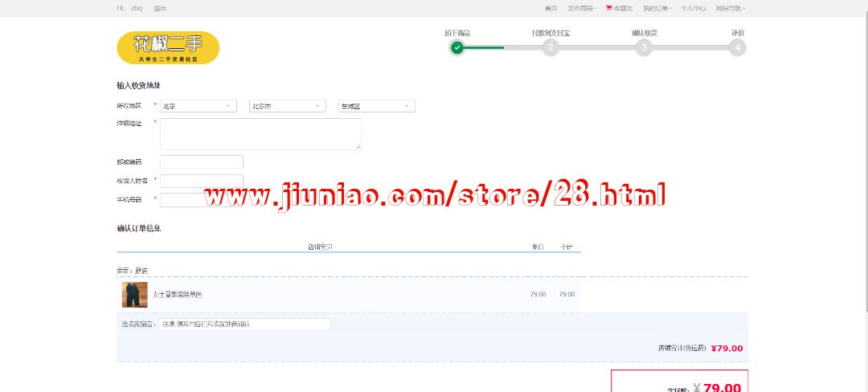Click the 所在地区 field label

tap(129, 105)
